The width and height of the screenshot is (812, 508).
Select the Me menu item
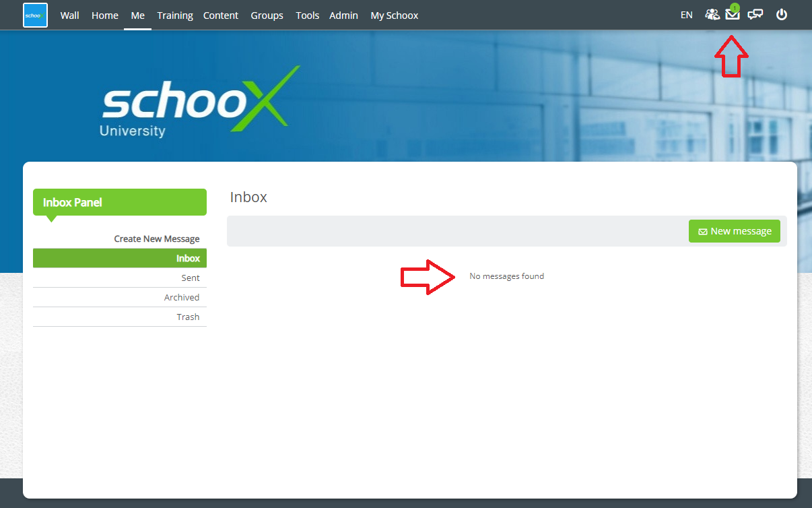[x=138, y=15]
